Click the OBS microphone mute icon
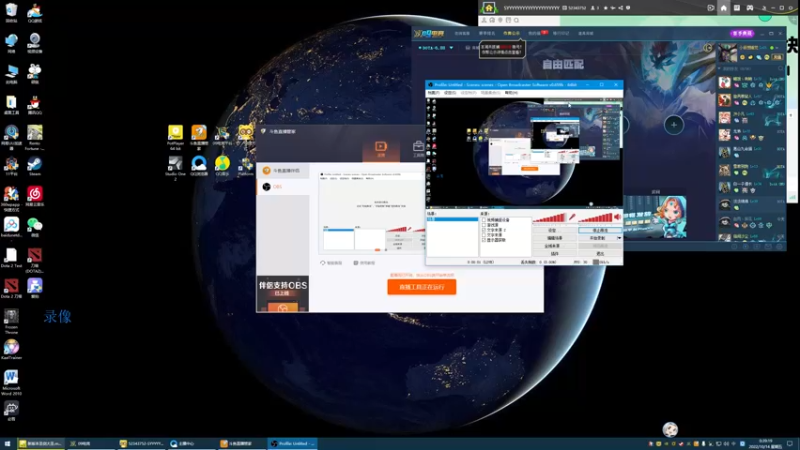Image resolution: width=800 pixels, height=450 pixels. [572, 217]
